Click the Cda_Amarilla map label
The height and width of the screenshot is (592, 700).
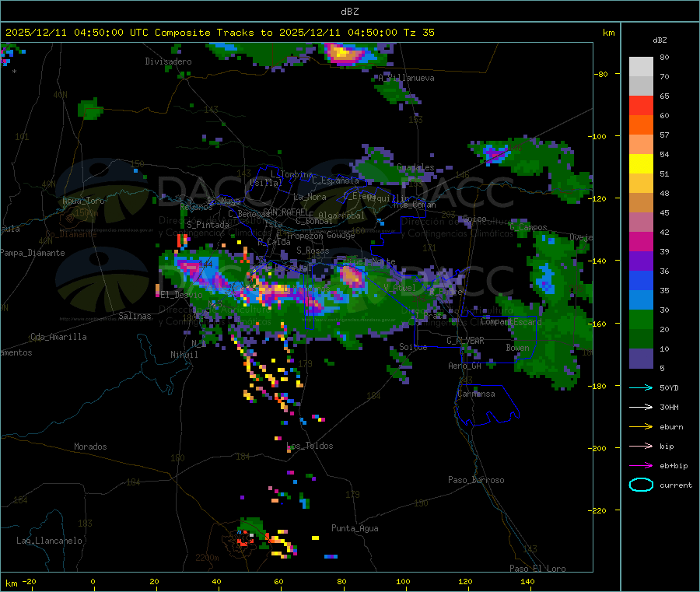[x=58, y=337]
